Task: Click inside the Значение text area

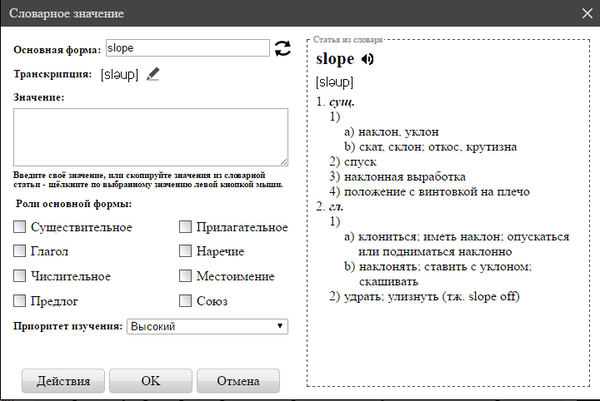Action: [x=151, y=136]
